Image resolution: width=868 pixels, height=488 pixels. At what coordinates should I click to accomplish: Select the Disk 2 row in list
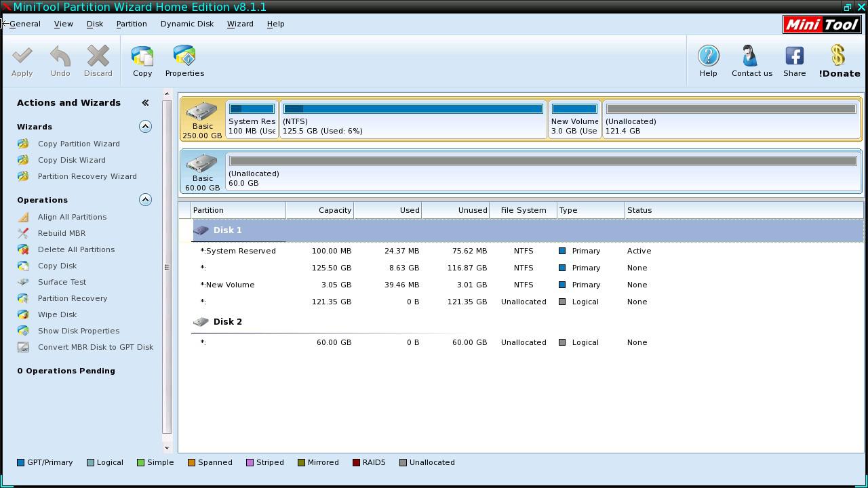(528, 322)
